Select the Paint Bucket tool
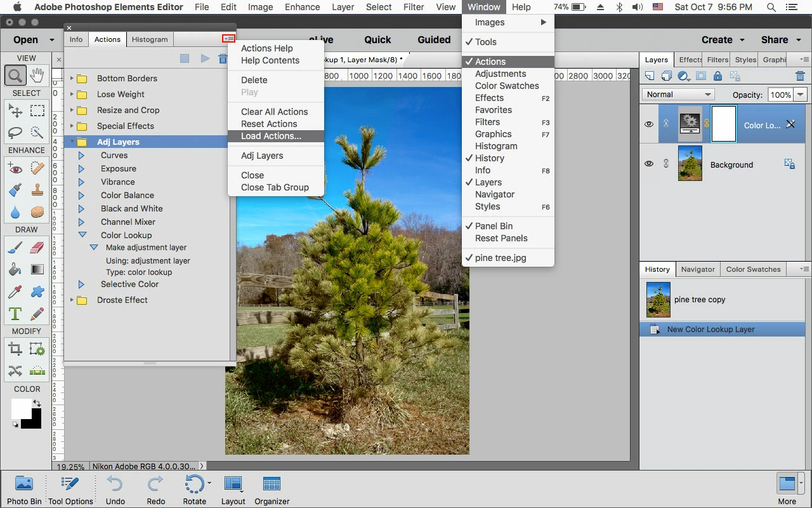The height and width of the screenshot is (508, 812). coord(15,270)
